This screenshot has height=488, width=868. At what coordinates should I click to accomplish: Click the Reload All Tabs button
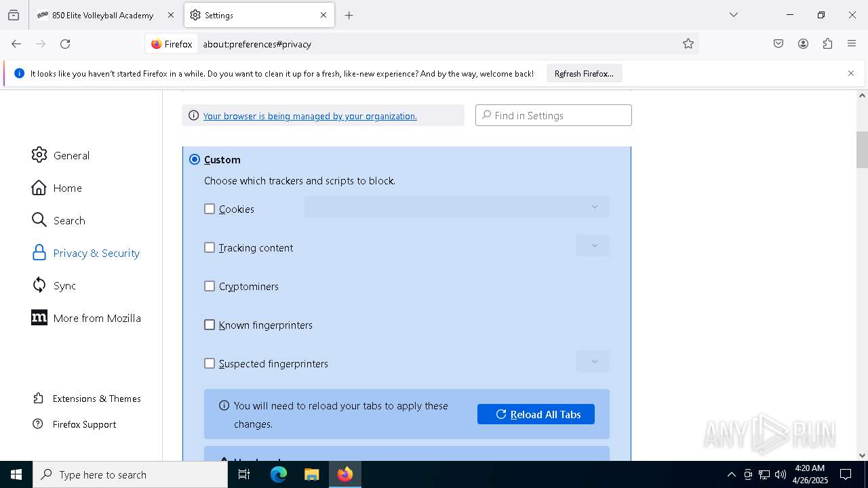536,414
